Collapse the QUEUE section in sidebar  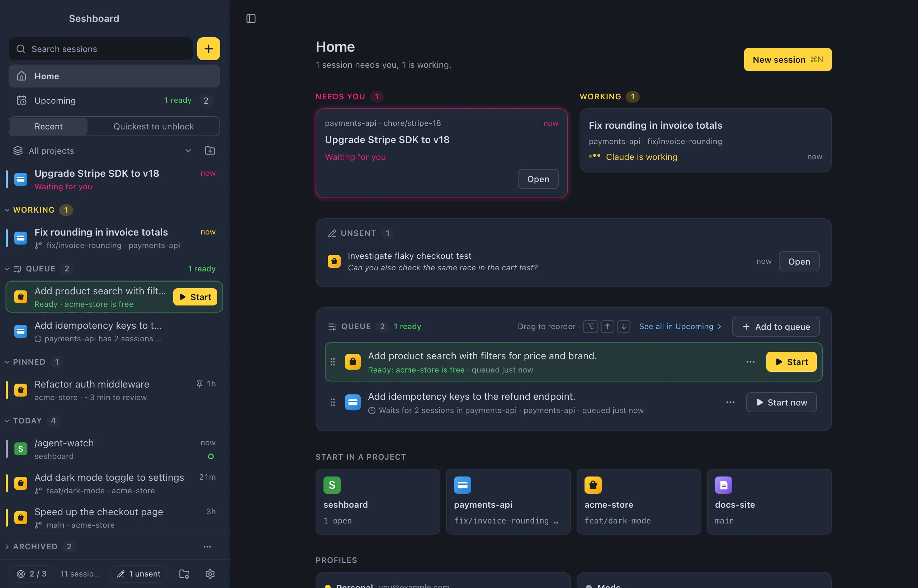pos(7,269)
